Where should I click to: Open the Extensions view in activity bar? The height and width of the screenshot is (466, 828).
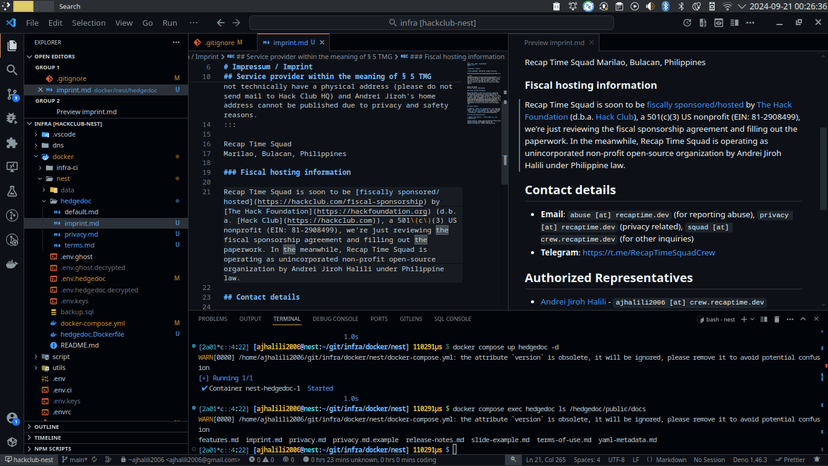(12, 143)
